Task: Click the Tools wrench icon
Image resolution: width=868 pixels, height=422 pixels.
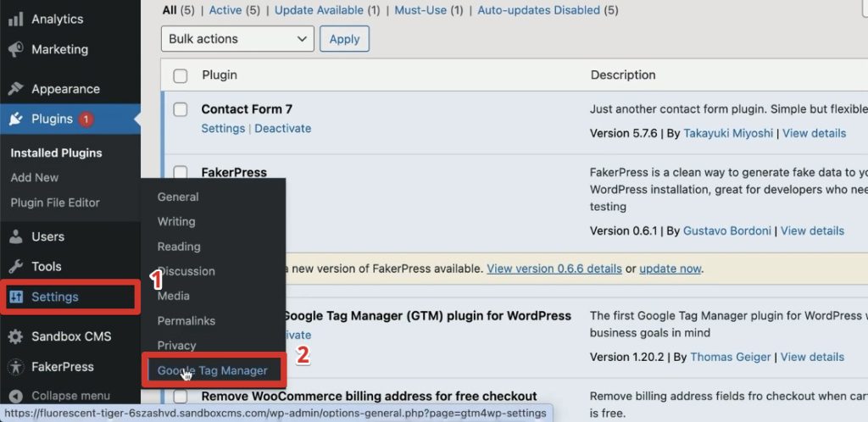Action: tap(15, 267)
